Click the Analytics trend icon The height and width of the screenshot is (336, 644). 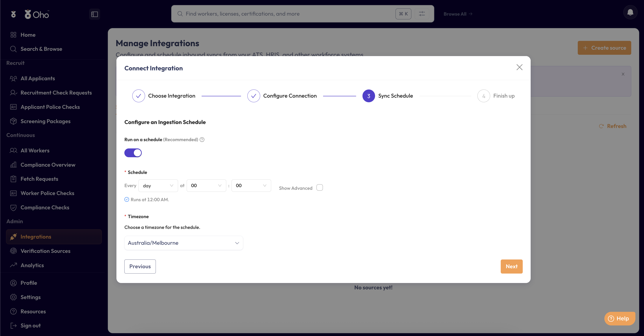(x=13, y=265)
